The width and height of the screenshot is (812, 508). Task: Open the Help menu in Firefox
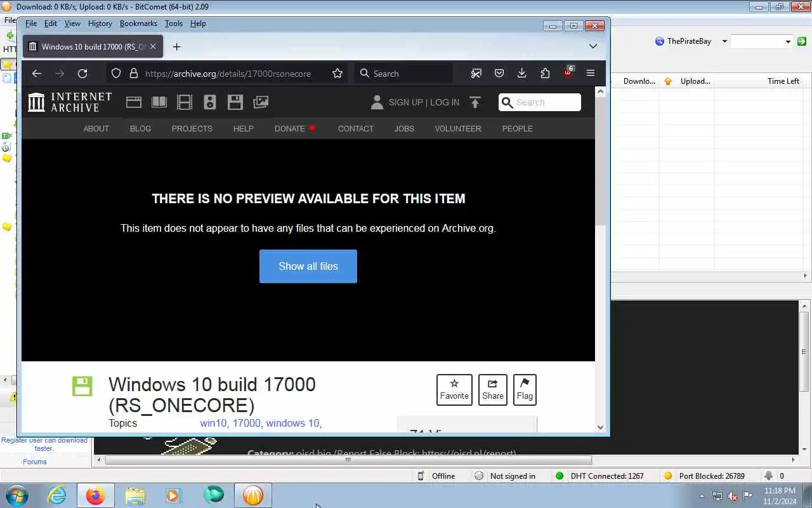pos(198,23)
